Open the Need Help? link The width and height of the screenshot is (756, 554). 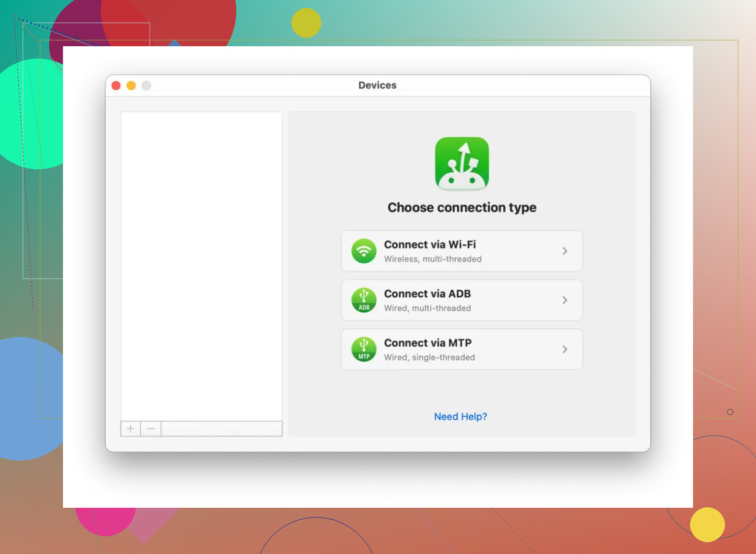461,417
